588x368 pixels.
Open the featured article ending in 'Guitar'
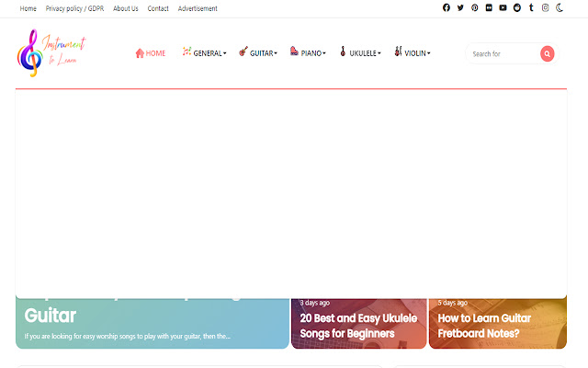(51, 315)
